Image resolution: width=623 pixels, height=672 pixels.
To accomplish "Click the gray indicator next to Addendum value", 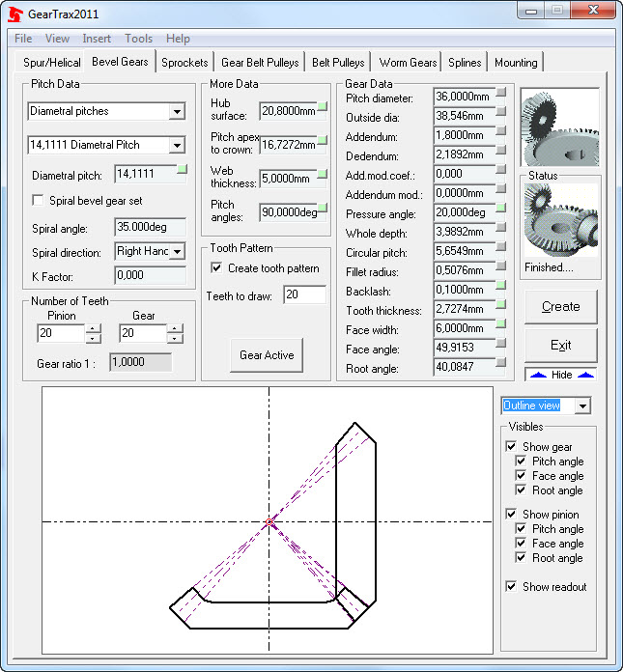I will pyautogui.click(x=500, y=130).
